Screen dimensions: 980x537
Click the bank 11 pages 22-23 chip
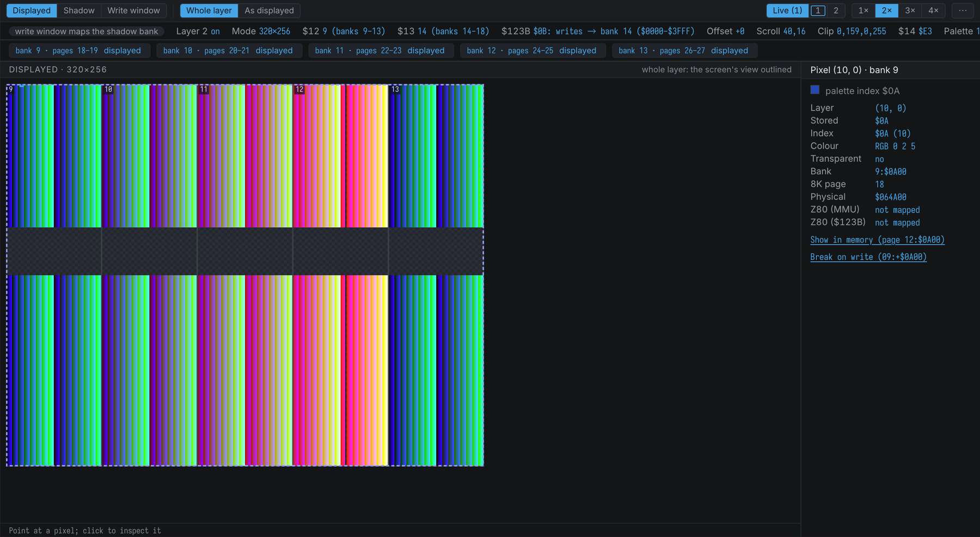(x=380, y=51)
